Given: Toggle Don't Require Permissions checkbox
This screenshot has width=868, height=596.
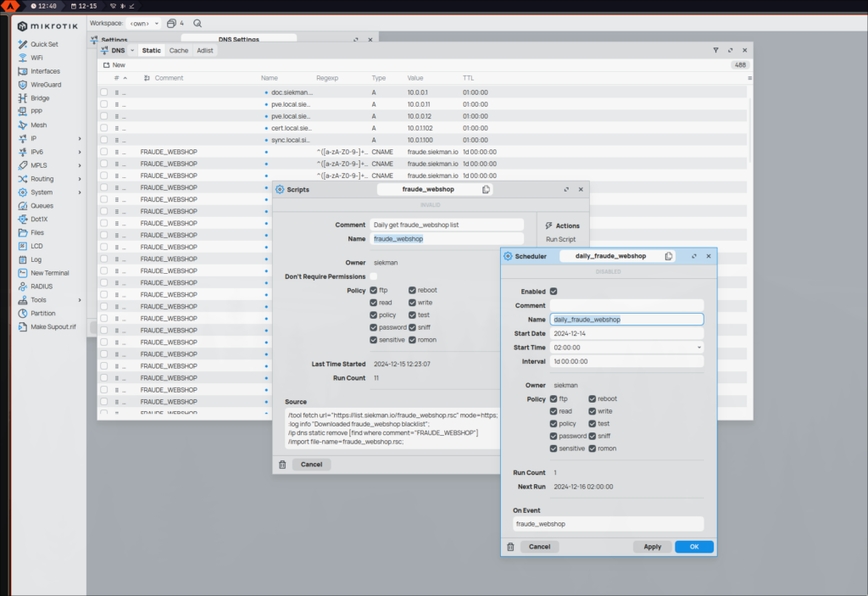Looking at the screenshot, I should point(374,276).
